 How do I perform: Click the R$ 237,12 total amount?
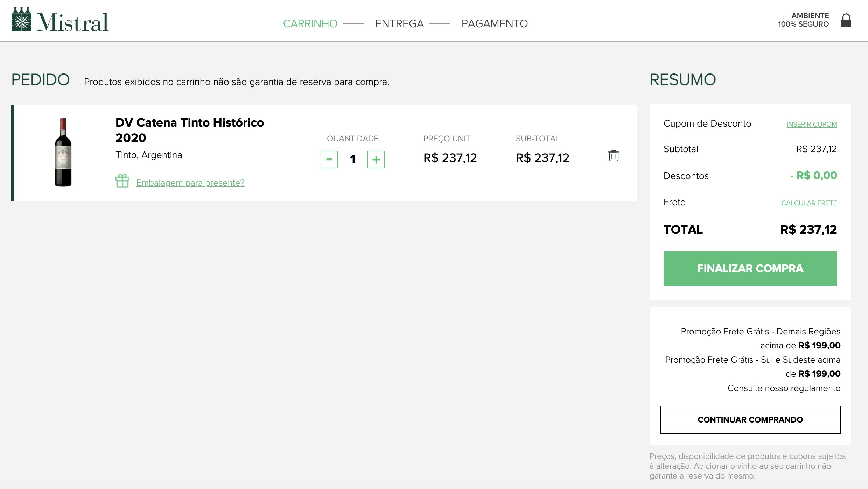click(808, 229)
